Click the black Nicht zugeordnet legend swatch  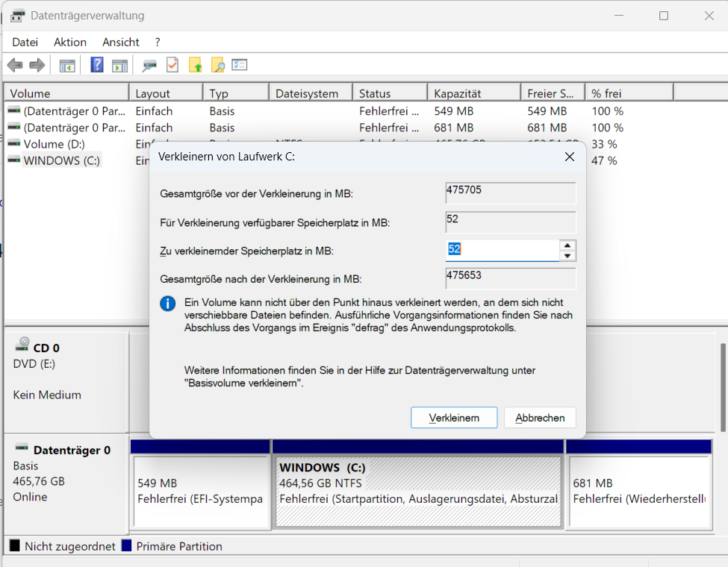tap(15, 545)
